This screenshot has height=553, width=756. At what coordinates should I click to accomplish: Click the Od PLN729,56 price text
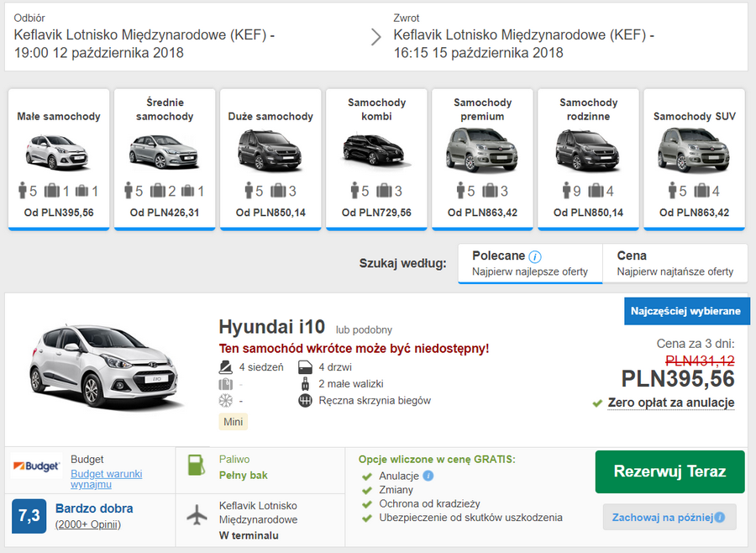[376, 213]
